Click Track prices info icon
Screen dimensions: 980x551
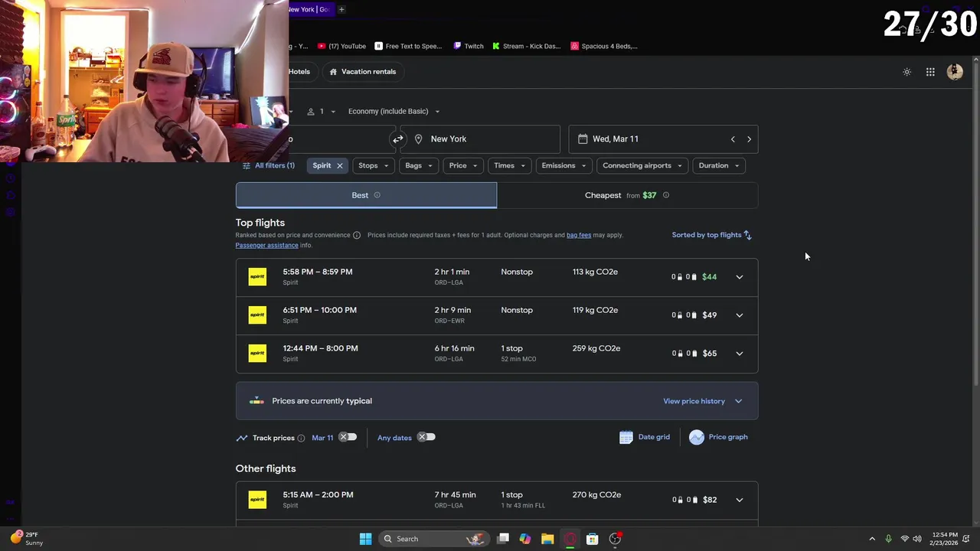click(x=301, y=438)
